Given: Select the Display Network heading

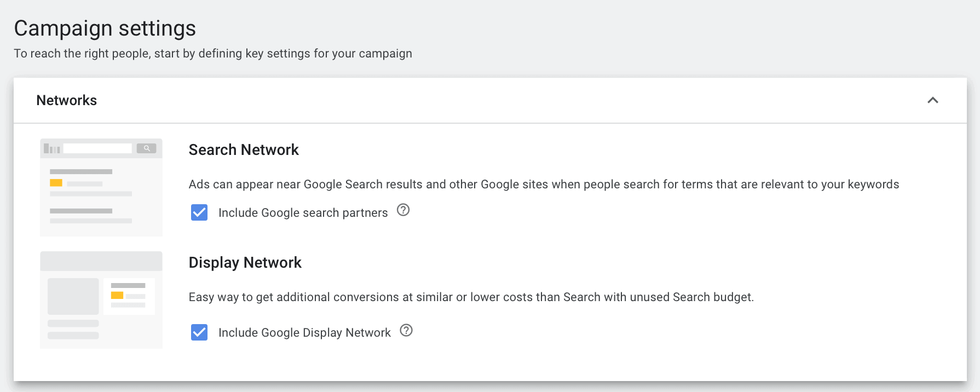Looking at the screenshot, I should tap(245, 263).
